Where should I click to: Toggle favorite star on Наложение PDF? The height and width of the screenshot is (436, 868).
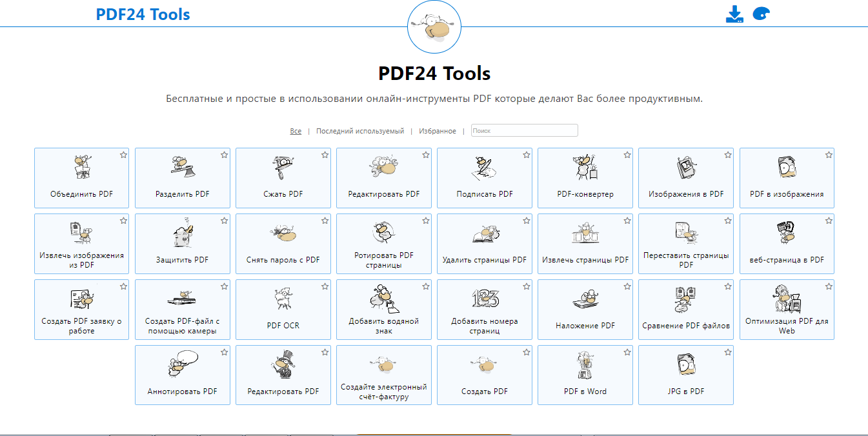(x=627, y=286)
